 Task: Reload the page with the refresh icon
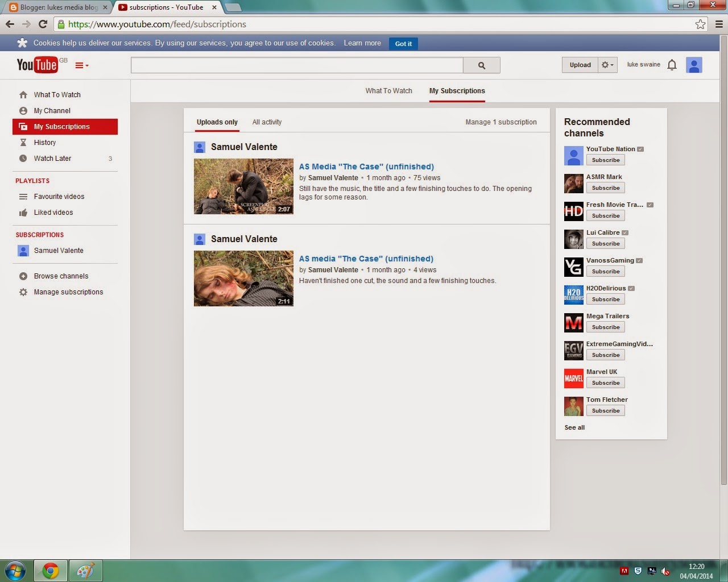point(43,24)
